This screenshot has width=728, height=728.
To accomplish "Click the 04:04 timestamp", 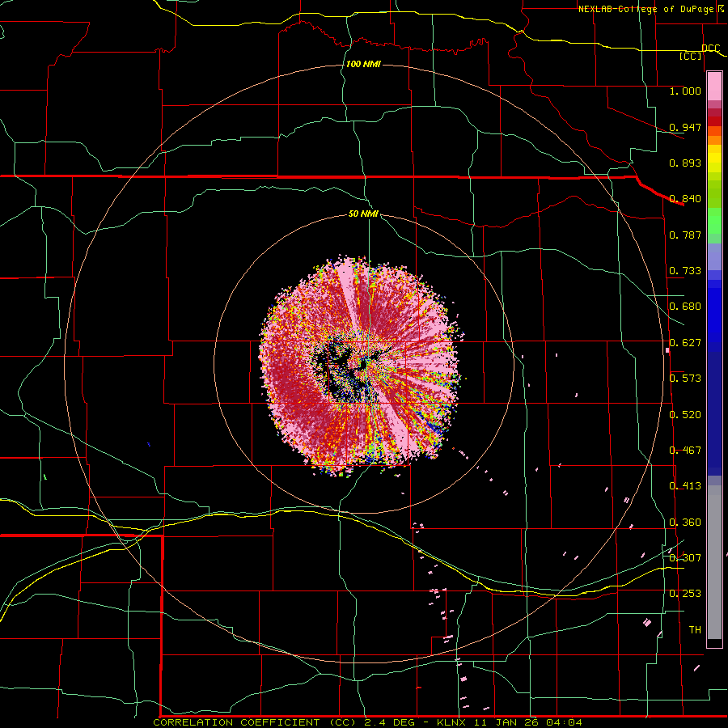I will (564, 722).
